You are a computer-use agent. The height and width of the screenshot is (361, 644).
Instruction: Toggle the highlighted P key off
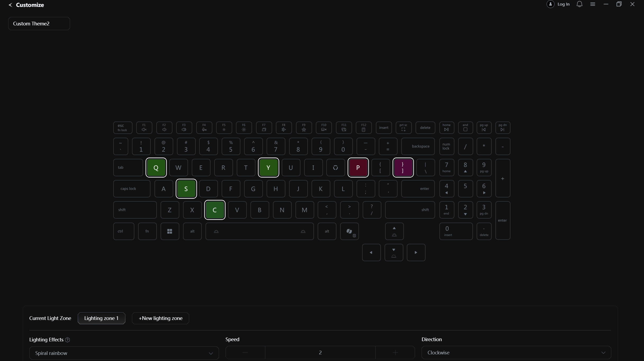pos(358,168)
